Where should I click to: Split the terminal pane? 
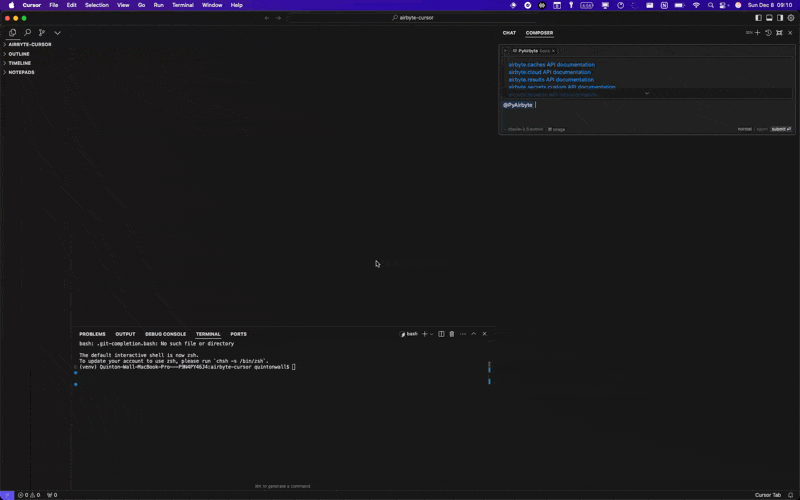point(441,334)
